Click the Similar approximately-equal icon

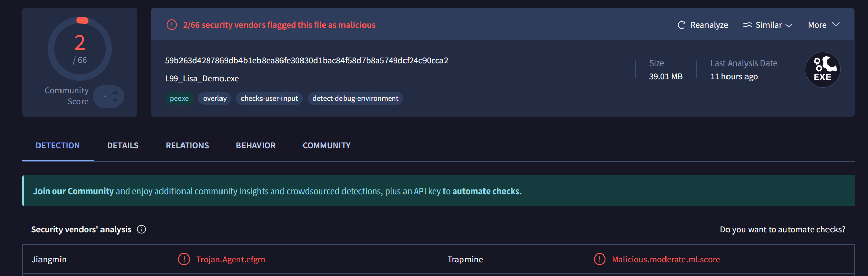748,25
